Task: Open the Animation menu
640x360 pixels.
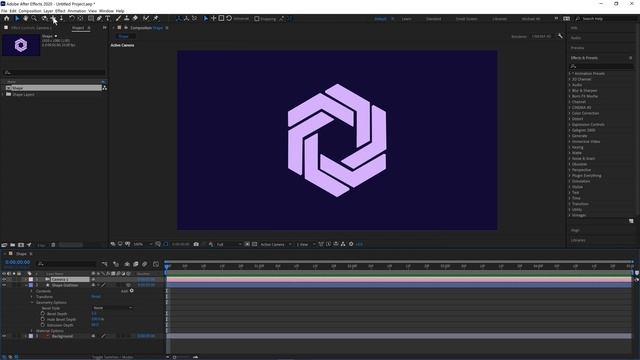Action: (76, 11)
